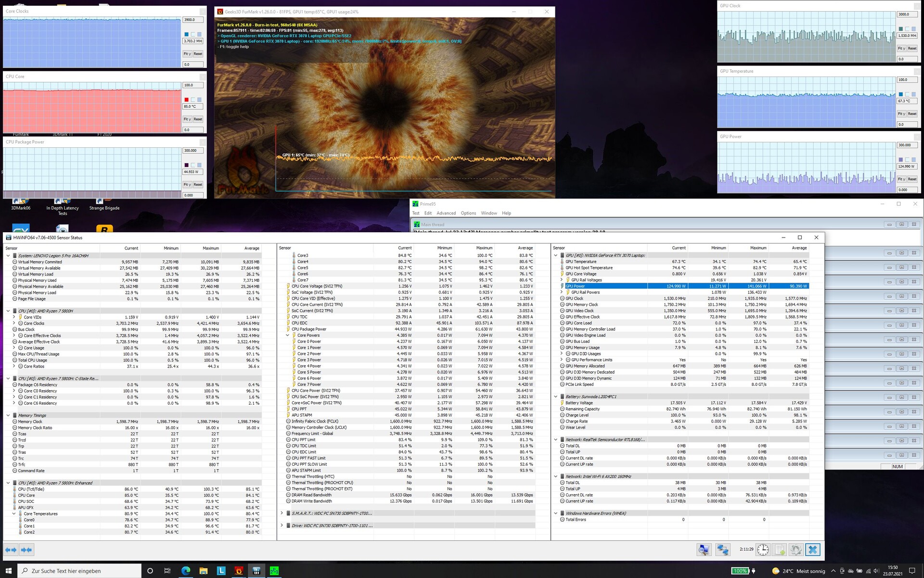Click the network connected computers icon
The width and height of the screenshot is (924, 578).
[x=722, y=550]
